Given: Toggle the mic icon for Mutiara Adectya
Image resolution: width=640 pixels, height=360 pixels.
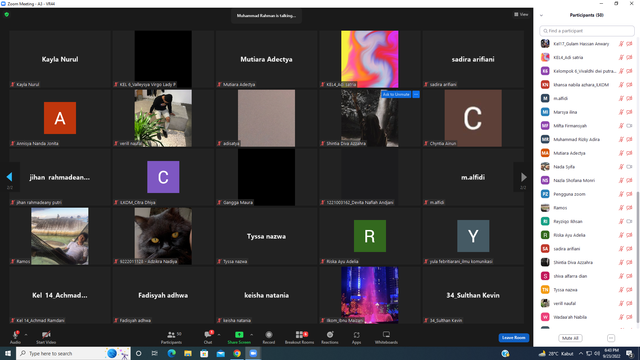Looking at the screenshot, I should click(621, 153).
